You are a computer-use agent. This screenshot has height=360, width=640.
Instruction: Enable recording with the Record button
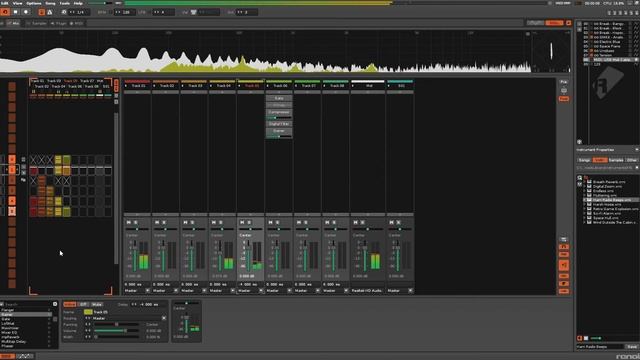click(26, 12)
